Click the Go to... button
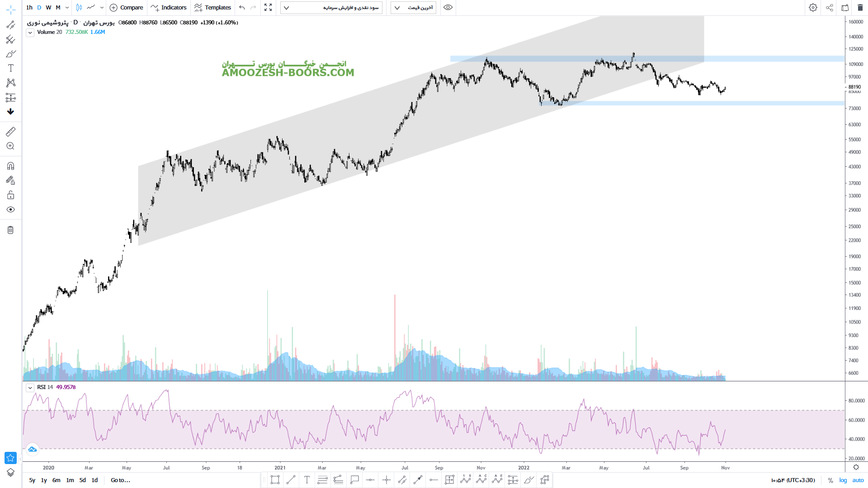The width and height of the screenshot is (868, 488). [x=120, y=480]
